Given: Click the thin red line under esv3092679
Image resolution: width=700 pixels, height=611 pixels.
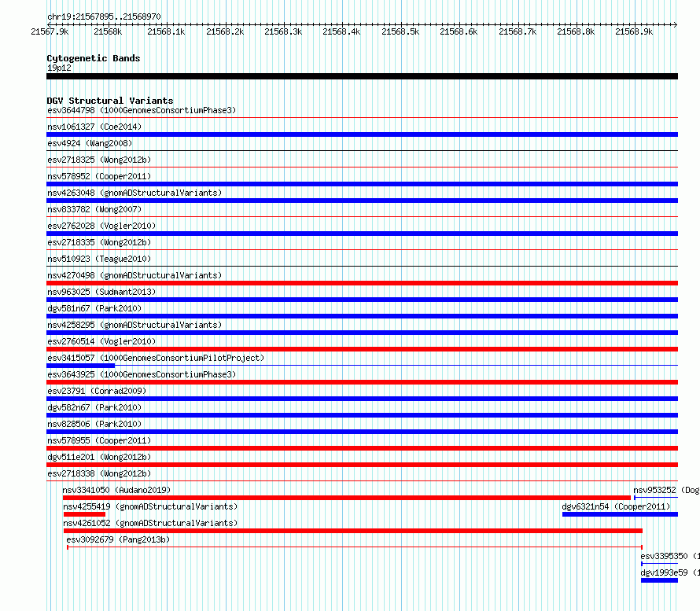Looking at the screenshot, I should 355,547.
